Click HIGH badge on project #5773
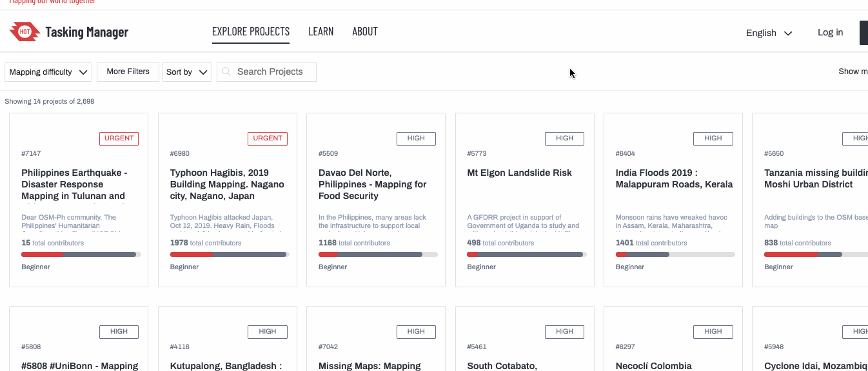868x371 pixels. pyautogui.click(x=564, y=138)
